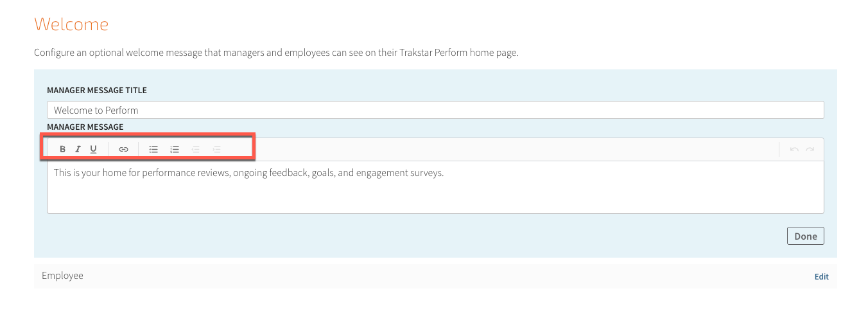Viewport: 868px width, 311px height.
Task: Toggle bold formatting in manager message
Action: click(63, 149)
